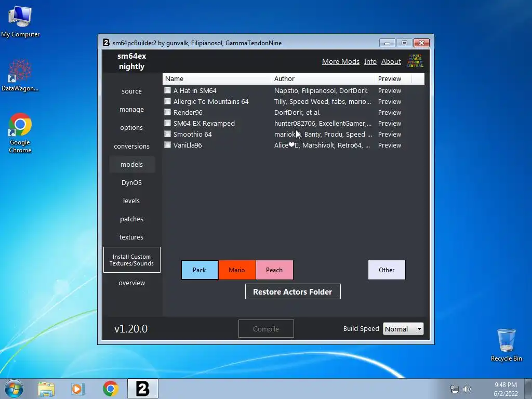Open the conversions section

[x=131, y=146]
